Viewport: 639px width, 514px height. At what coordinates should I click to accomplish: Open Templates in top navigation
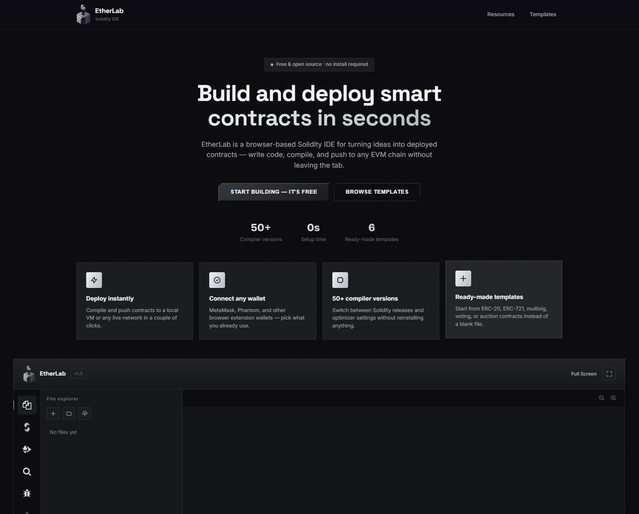click(x=543, y=14)
